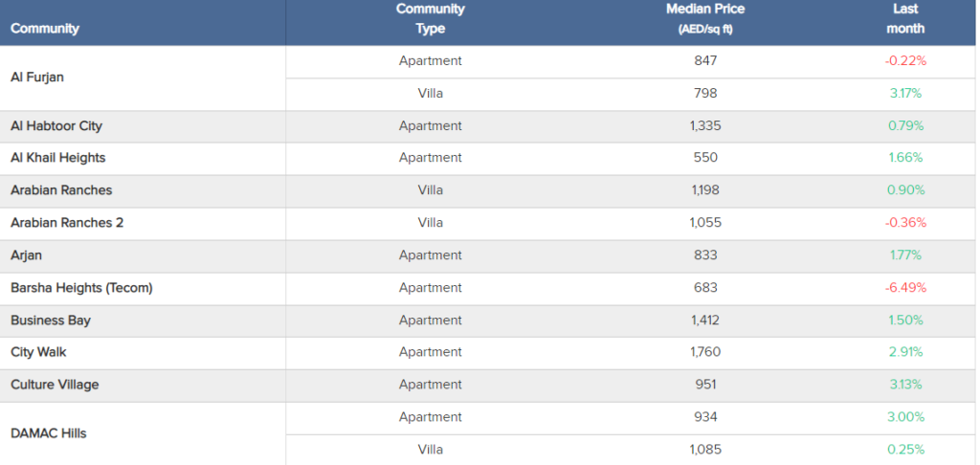This screenshot has width=980, height=465.
Task: Select the Al Khail Heights community
Action: click(x=58, y=158)
